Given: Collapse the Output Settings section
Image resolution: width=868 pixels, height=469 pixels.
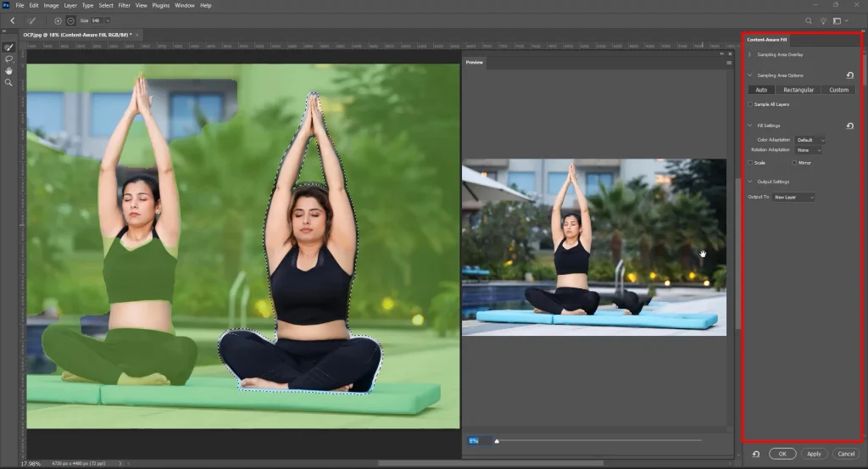Looking at the screenshot, I should pyautogui.click(x=750, y=181).
